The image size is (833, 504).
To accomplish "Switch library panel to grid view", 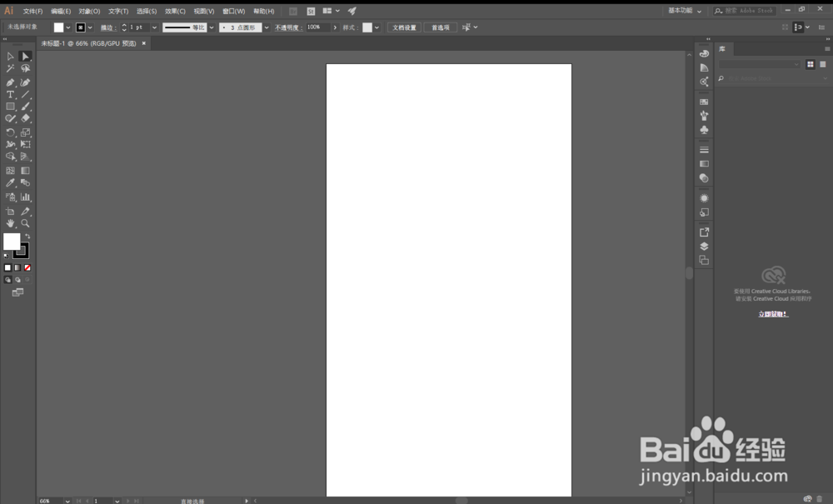I will (811, 64).
